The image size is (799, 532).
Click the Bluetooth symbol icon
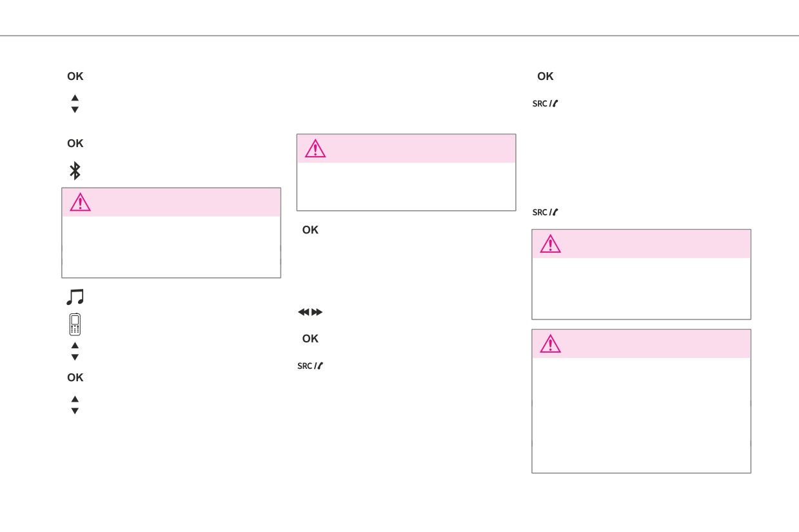click(75, 171)
